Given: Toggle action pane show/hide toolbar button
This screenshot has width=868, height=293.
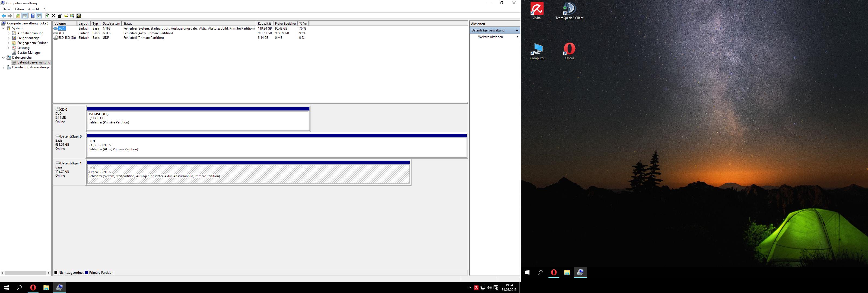Looking at the screenshot, I should tap(39, 16).
